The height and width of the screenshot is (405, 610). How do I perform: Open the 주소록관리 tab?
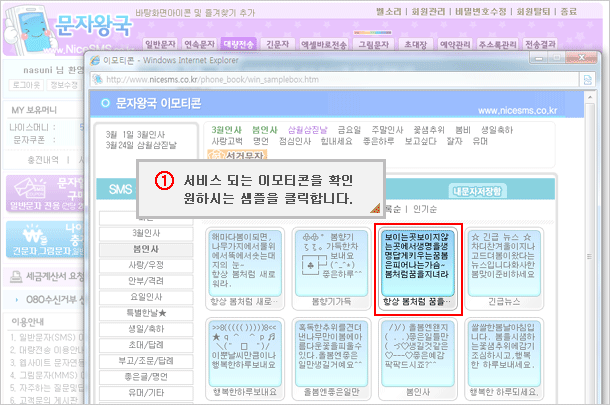(498, 44)
